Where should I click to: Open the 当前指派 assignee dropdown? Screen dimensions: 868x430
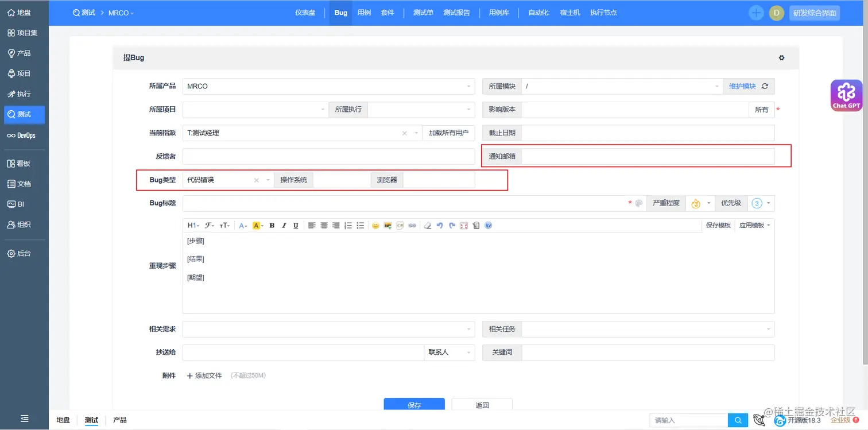tap(303, 133)
